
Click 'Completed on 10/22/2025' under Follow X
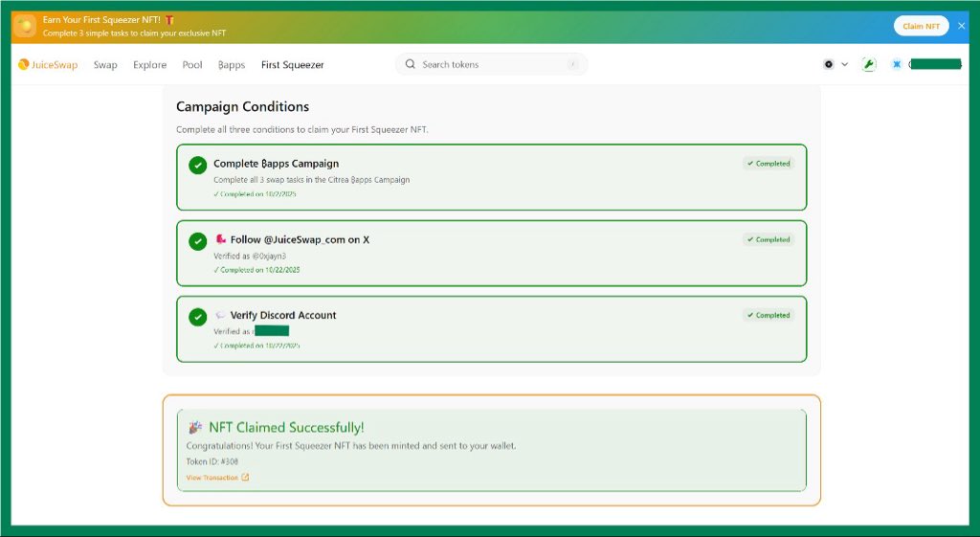[x=256, y=270]
